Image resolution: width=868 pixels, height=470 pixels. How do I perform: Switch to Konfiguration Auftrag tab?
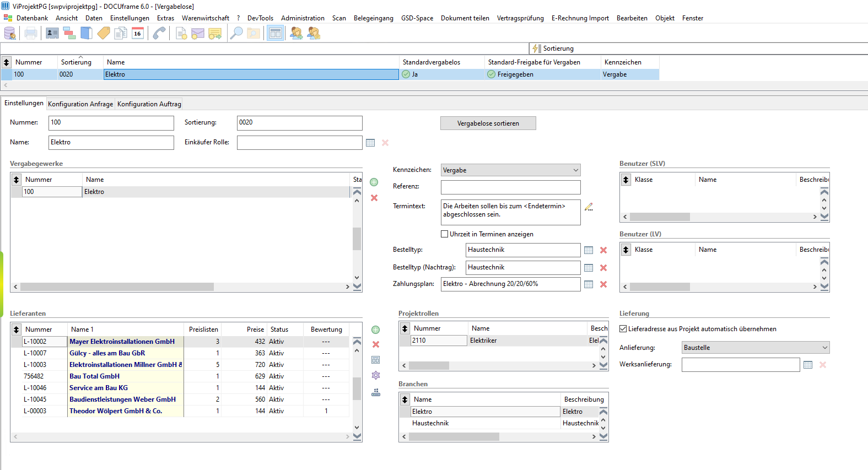pyautogui.click(x=149, y=104)
